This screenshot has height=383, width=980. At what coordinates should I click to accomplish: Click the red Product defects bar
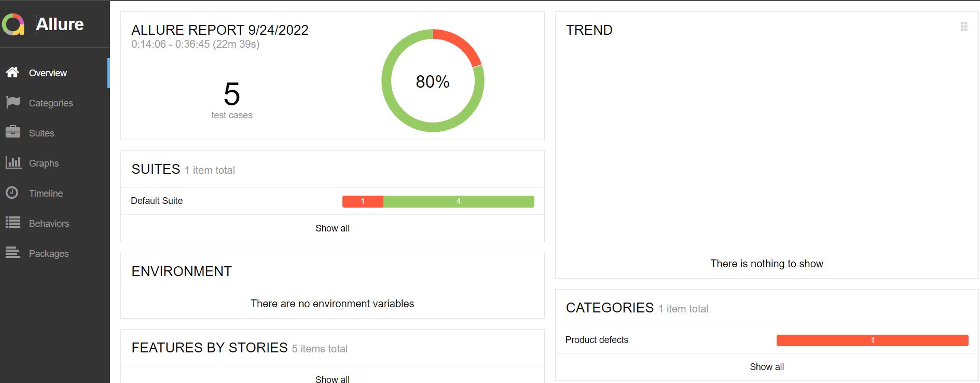tap(873, 340)
